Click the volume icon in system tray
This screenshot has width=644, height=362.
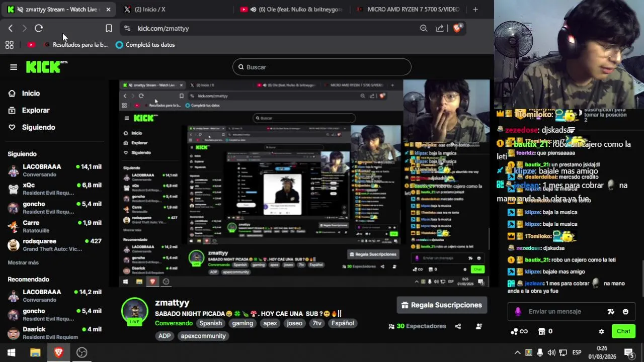click(551, 352)
